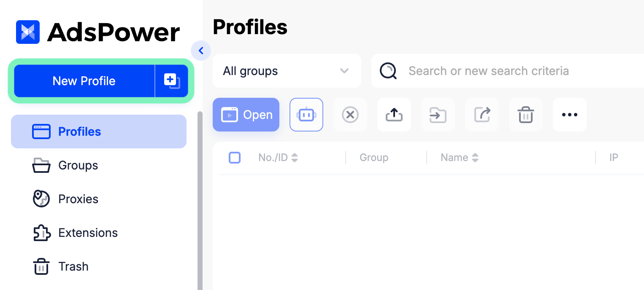Image resolution: width=644 pixels, height=290 pixels.
Task: Go to Groups in the sidebar
Action: [x=78, y=165]
